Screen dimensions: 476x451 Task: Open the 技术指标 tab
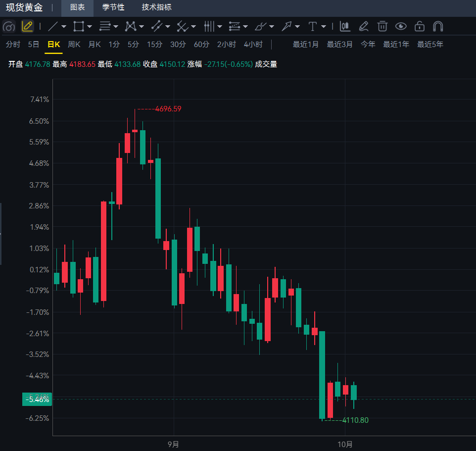point(157,7)
